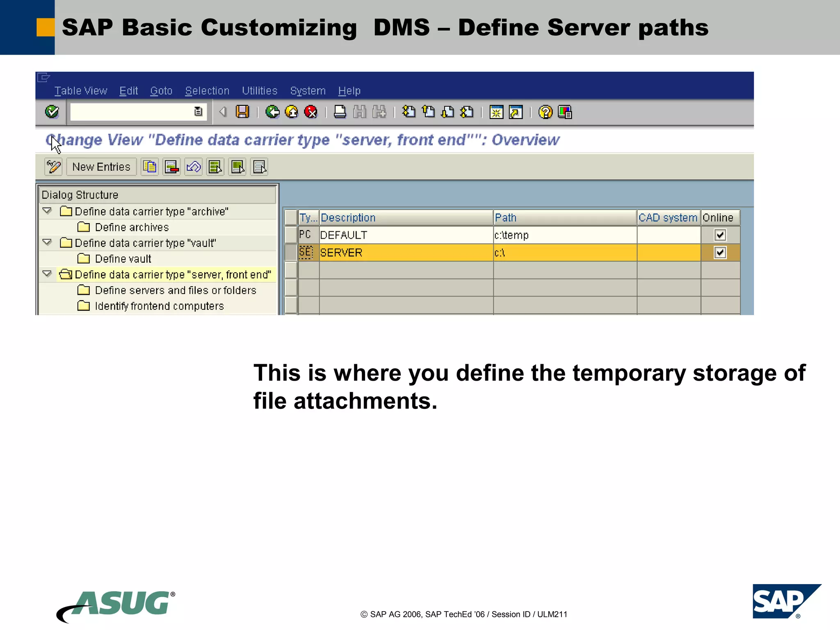
Task: Open the command field history dropdown
Action: coord(198,112)
